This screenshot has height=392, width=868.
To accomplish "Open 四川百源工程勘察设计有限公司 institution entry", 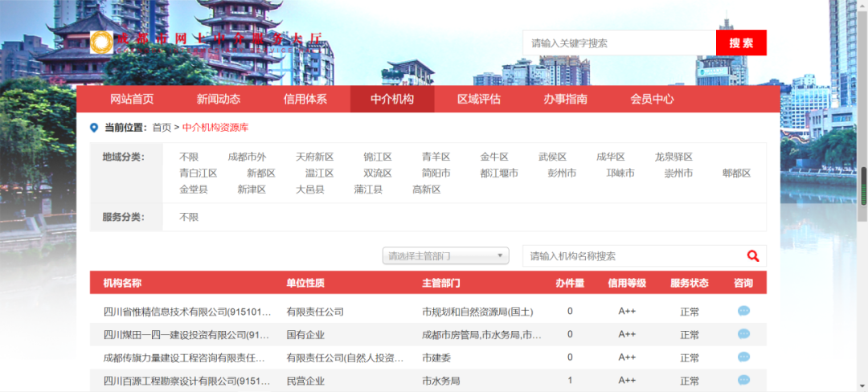I will click(184, 381).
